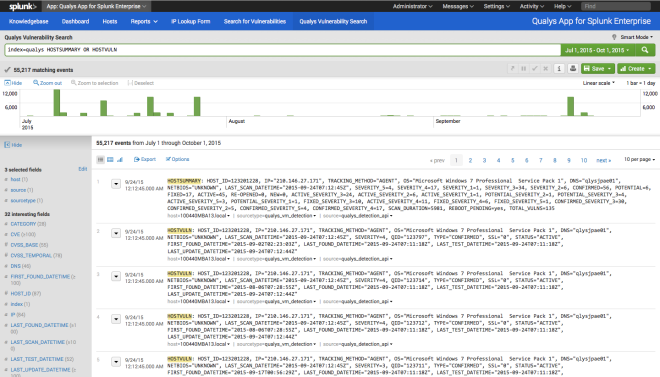
Task: Open Messages menu
Action: (x=458, y=6)
